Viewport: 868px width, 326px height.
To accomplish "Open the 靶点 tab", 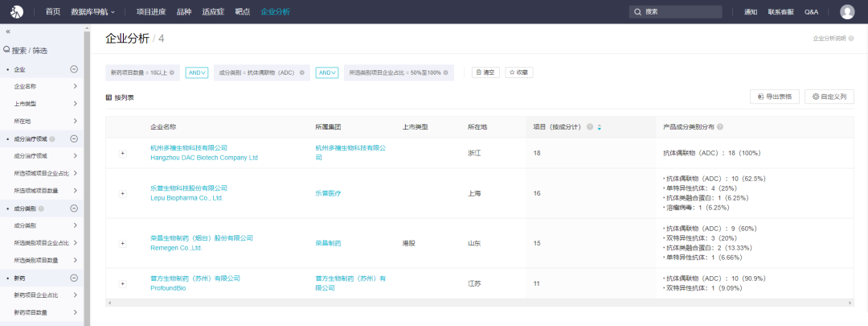I will 243,11.
